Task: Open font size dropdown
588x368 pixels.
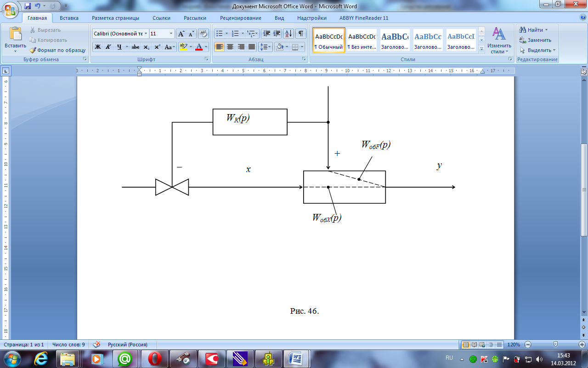Action: click(171, 34)
